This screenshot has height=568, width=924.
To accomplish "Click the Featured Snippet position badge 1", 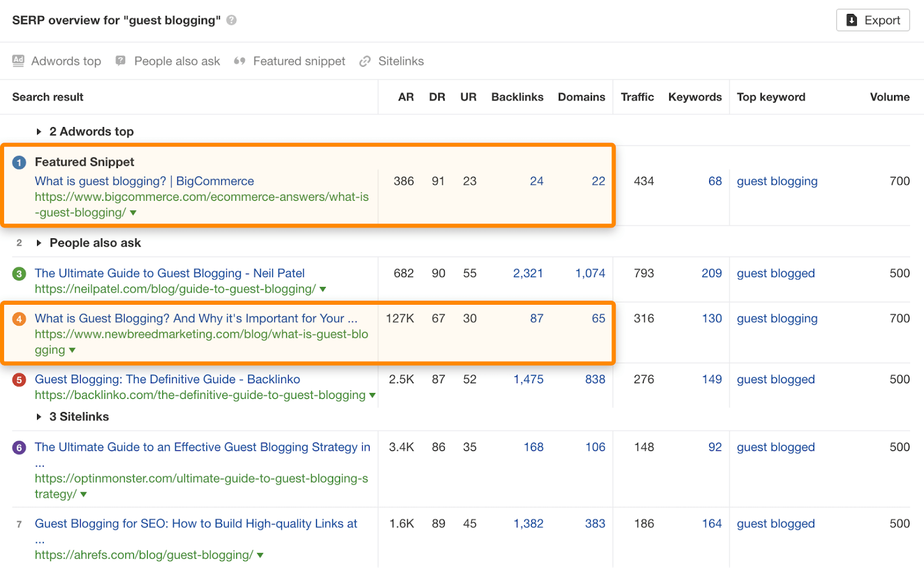I will (x=19, y=162).
